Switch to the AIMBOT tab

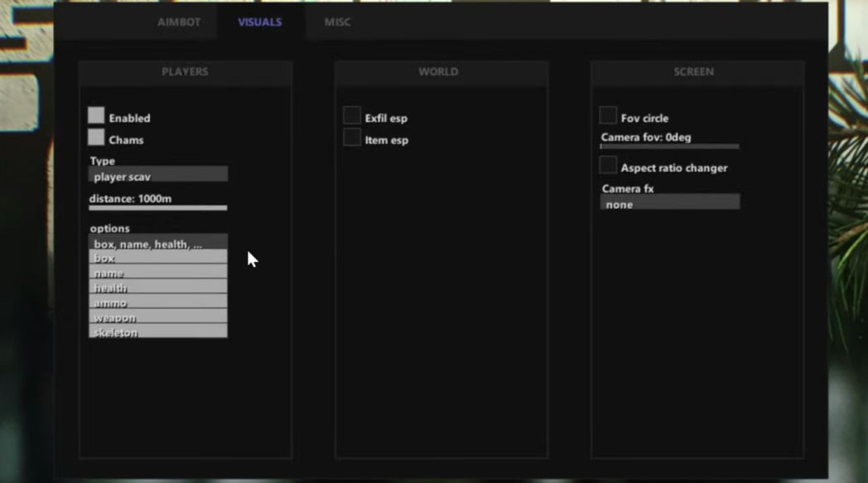point(179,22)
